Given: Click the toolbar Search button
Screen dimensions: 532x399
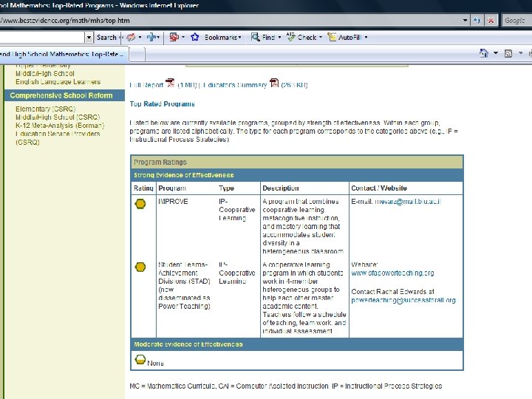Looking at the screenshot, I should point(106,38).
